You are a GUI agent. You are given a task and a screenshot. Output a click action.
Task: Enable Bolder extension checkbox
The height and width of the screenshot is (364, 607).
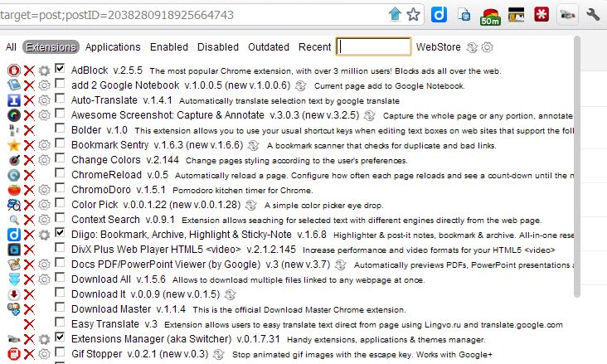pyautogui.click(x=60, y=128)
